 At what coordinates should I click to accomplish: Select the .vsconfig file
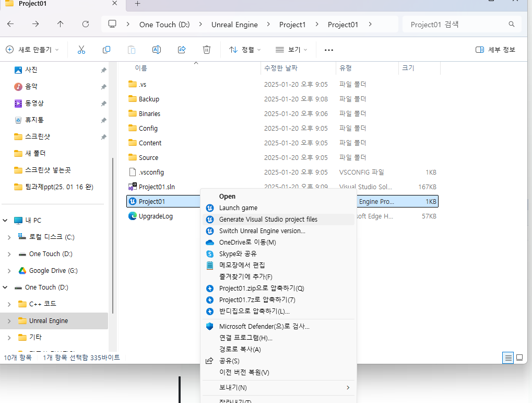(151, 172)
